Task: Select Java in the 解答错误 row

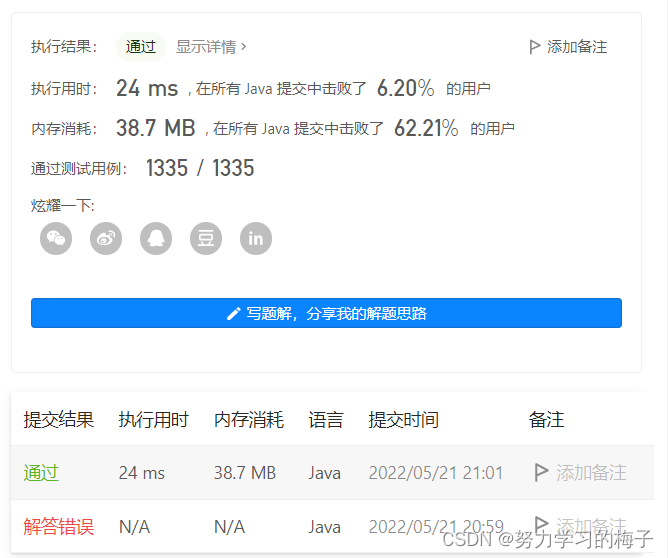Action: [325, 527]
